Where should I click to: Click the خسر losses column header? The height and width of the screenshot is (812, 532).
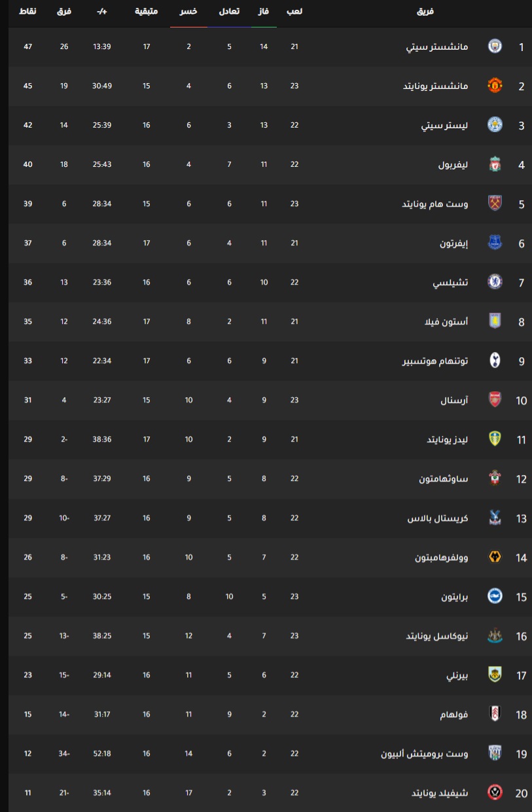coord(188,12)
